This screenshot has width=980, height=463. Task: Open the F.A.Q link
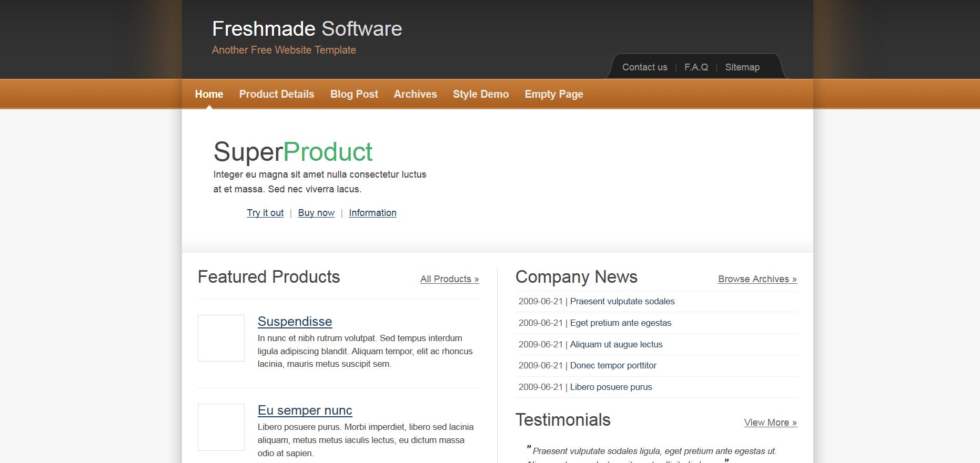tap(696, 67)
